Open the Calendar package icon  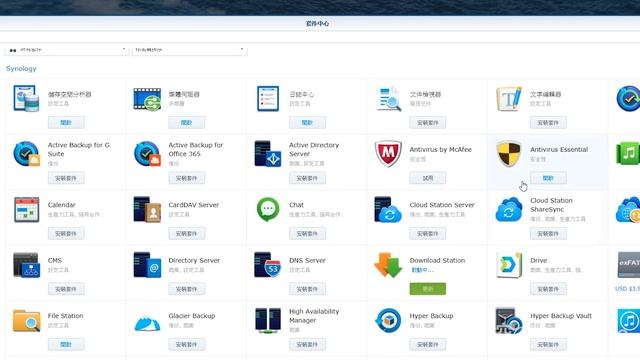pyautogui.click(x=26, y=209)
